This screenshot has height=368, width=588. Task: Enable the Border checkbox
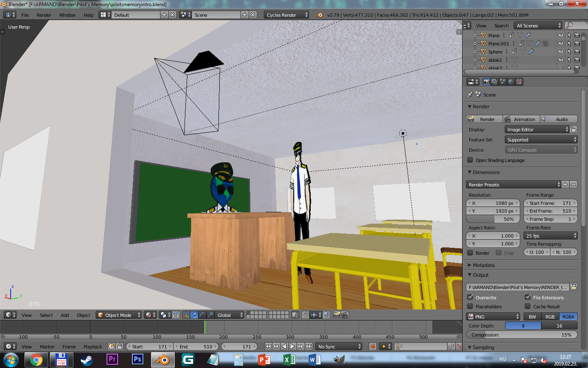(x=470, y=253)
